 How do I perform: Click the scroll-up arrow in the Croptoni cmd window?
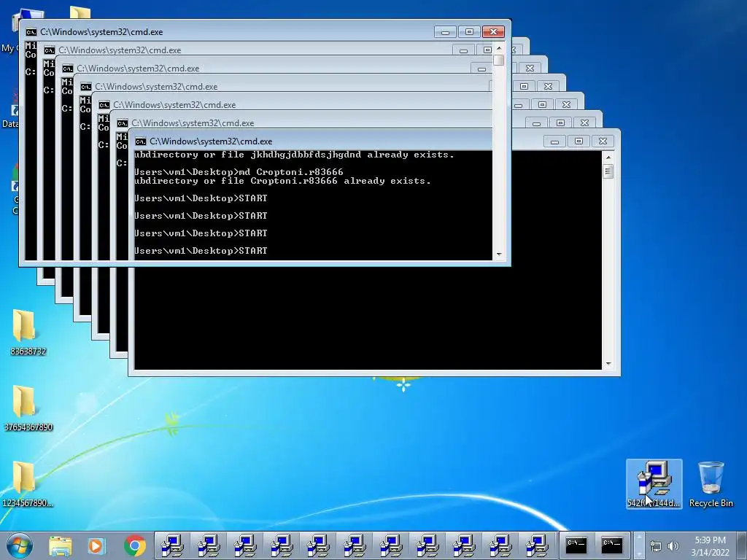pyautogui.click(x=608, y=157)
